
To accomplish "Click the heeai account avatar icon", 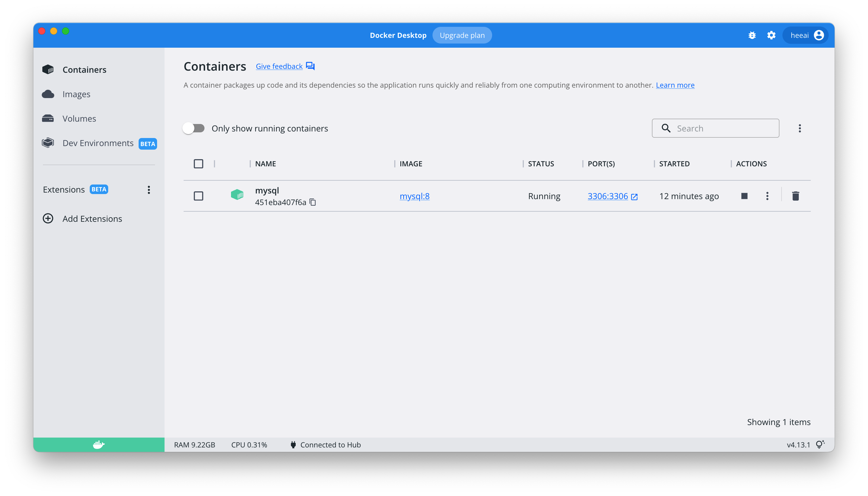I will click(819, 35).
